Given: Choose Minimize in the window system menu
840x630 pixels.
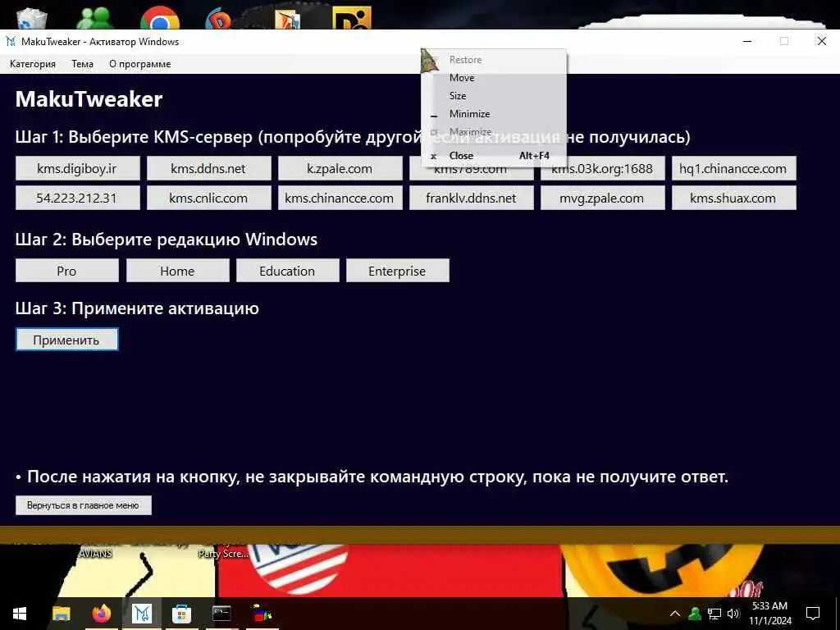Looking at the screenshot, I should click(x=493, y=113).
